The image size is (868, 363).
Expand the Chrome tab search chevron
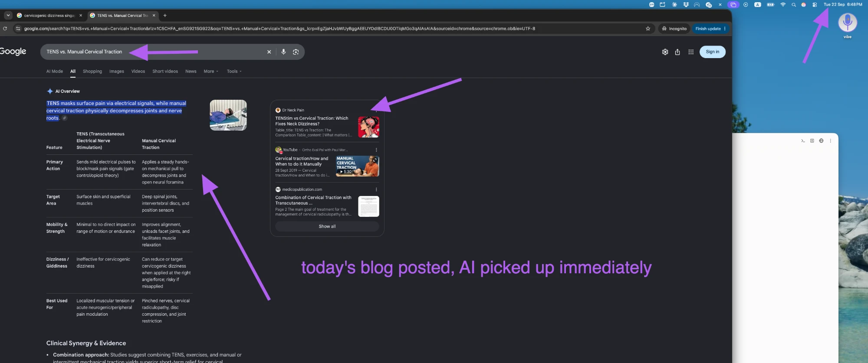pyautogui.click(x=8, y=16)
